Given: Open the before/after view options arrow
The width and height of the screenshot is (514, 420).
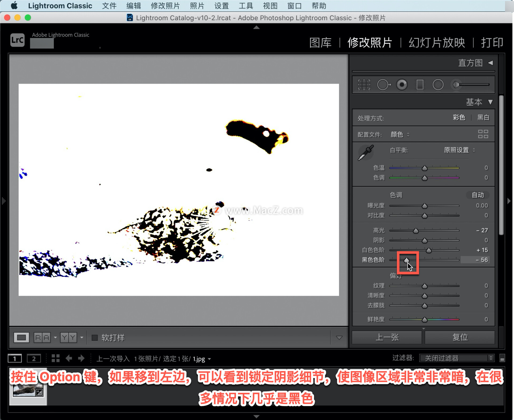Looking at the screenshot, I should 82,338.
